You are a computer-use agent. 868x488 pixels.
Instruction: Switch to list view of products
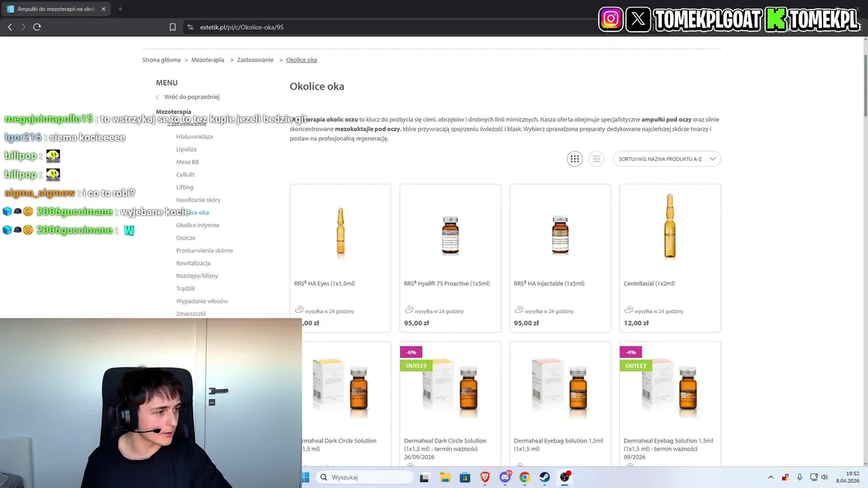596,159
